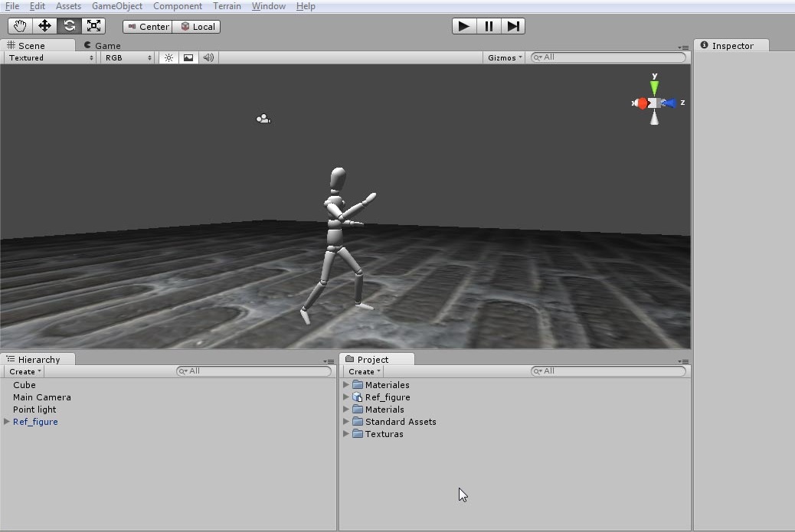Click the blue Z axis cone of gizmo

pos(669,103)
